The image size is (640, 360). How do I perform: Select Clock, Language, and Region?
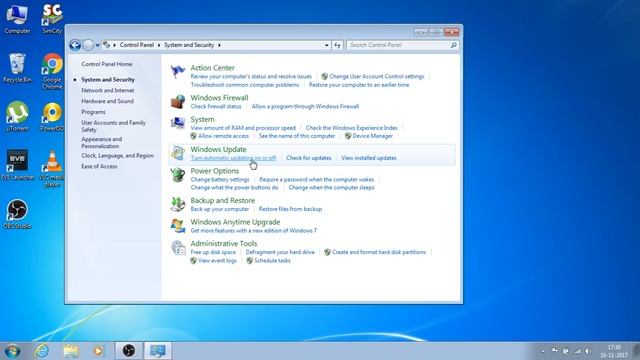tap(117, 156)
